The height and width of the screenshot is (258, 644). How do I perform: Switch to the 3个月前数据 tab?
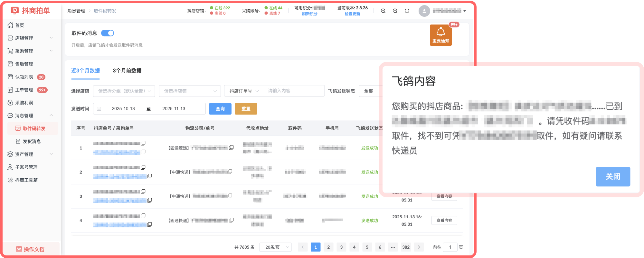127,71
